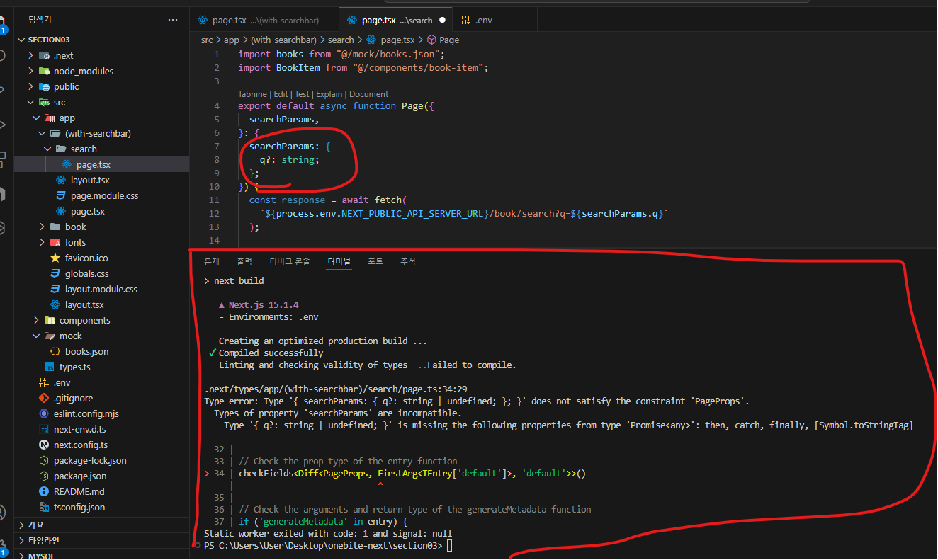
Task: Click the unsaved dot on the search page.tsx tab
Action: pos(443,21)
